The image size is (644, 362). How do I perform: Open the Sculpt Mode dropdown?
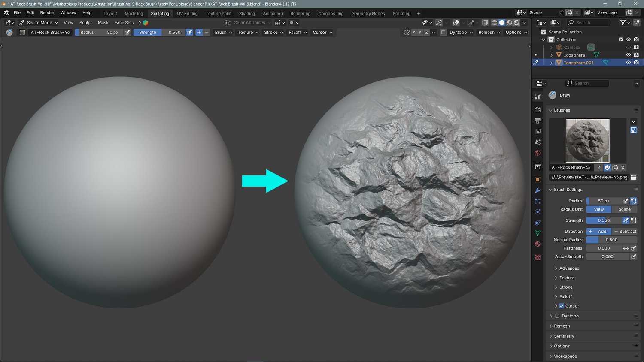click(39, 23)
